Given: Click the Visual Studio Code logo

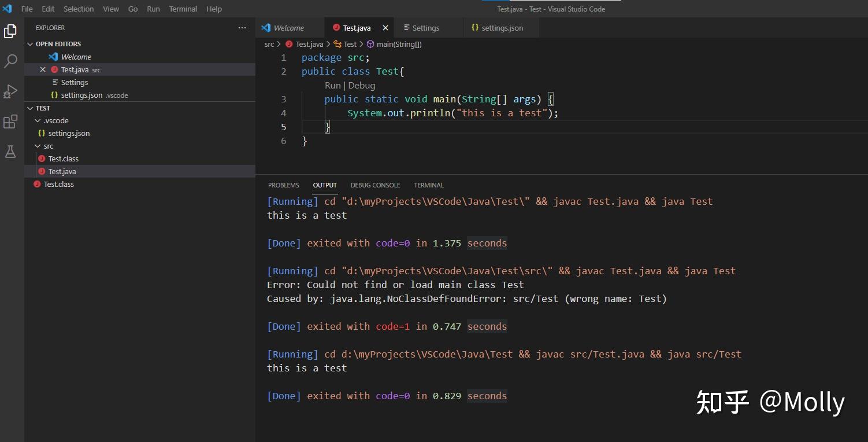Looking at the screenshot, I should point(7,8).
